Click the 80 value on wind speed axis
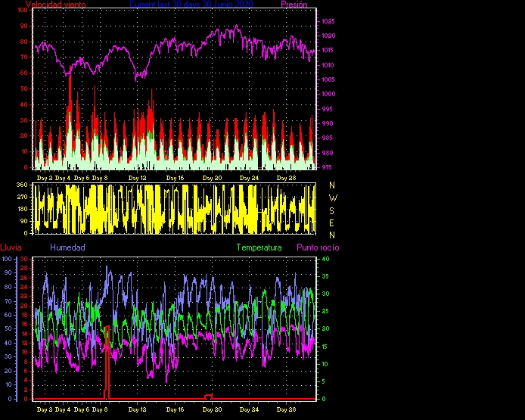Image resolution: width=525 pixels, height=420 pixels. tap(24, 42)
